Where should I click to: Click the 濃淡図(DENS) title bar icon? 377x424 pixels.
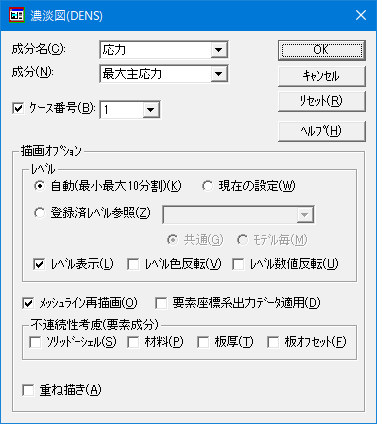(17, 15)
